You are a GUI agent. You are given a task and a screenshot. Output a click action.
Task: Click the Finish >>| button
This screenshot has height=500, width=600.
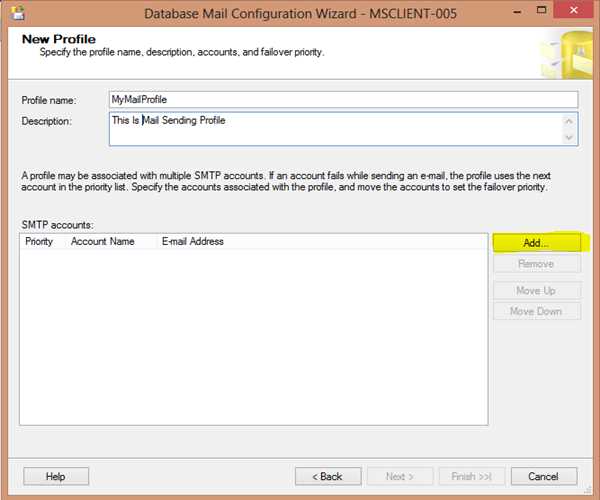472,476
